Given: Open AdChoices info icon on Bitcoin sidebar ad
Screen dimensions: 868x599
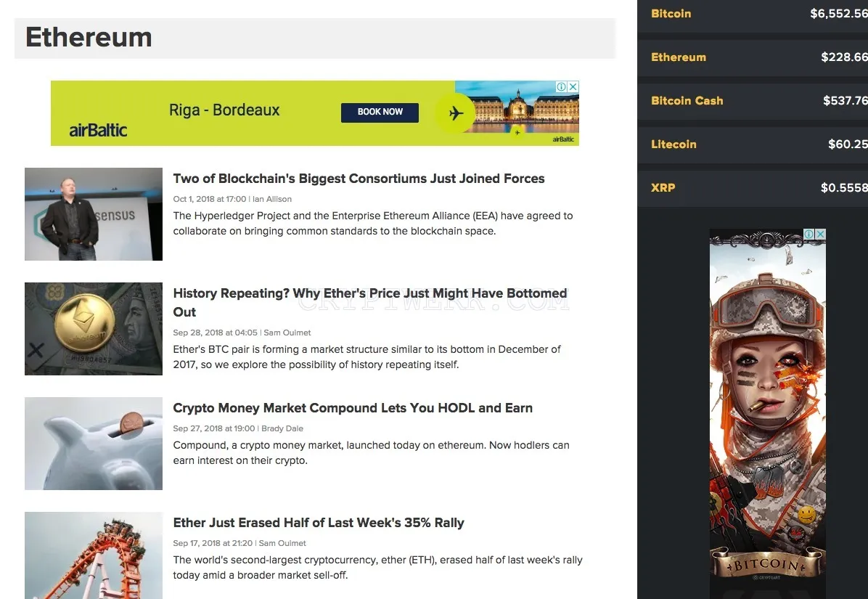Looking at the screenshot, I should tap(808, 235).
